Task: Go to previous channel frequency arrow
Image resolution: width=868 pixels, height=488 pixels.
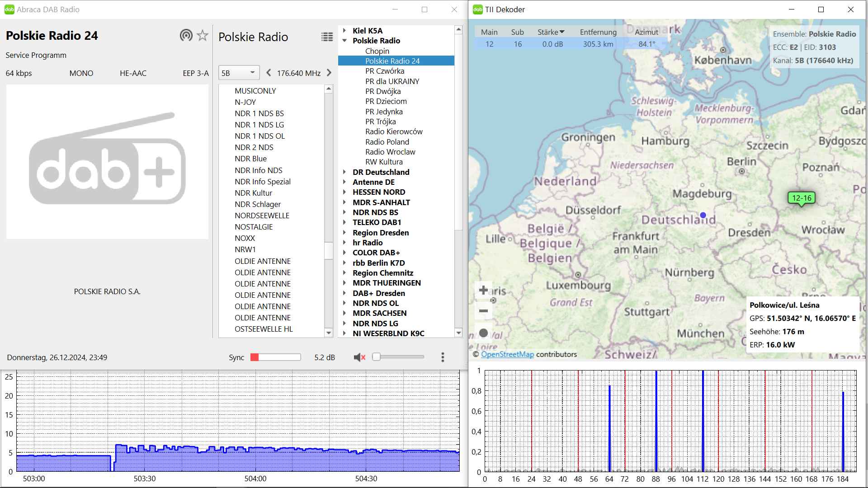Action: coord(269,73)
